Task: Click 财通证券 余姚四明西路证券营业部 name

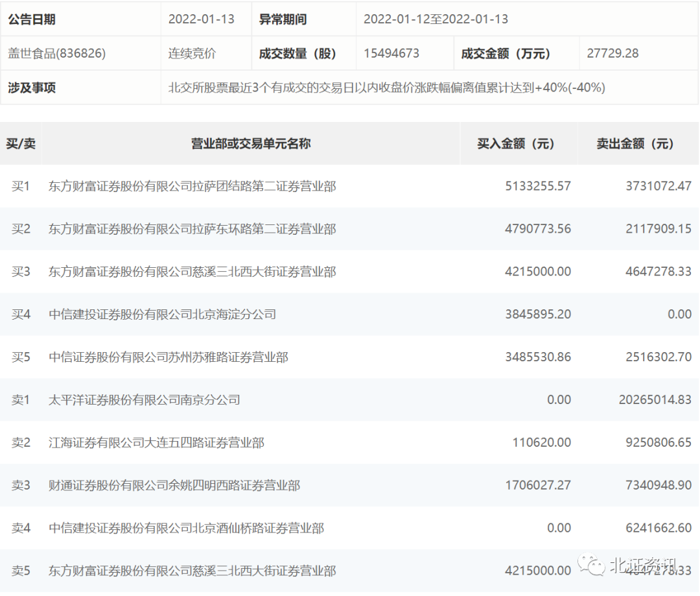Action: [x=174, y=485]
